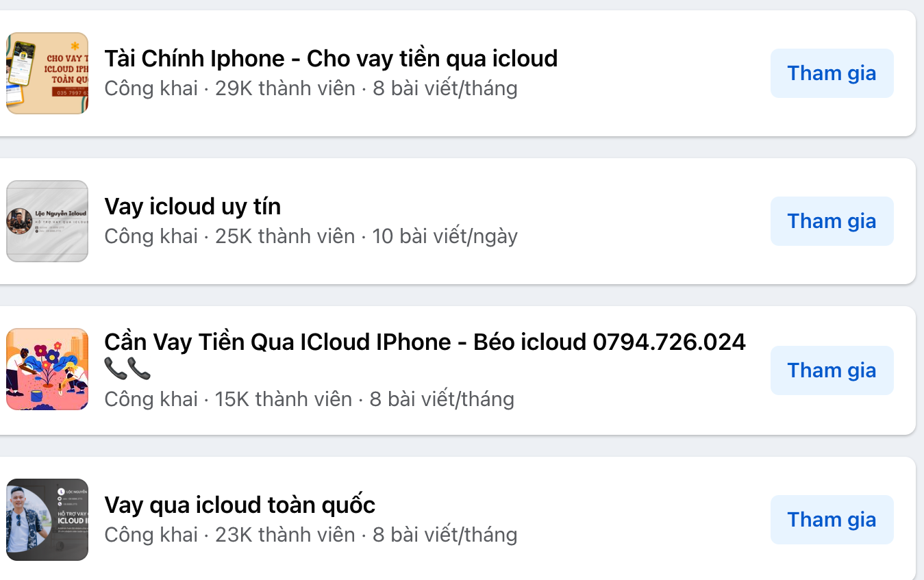Click the '29K thành viên' member count text
This screenshot has width=924, height=580.
pos(285,88)
